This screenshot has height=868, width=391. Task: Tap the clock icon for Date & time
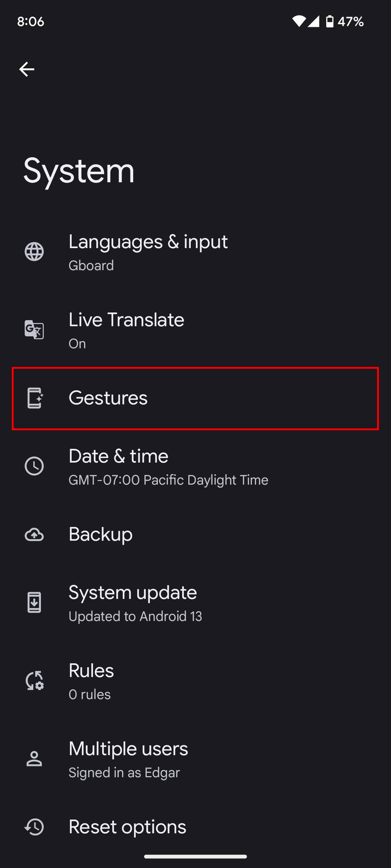(x=34, y=466)
